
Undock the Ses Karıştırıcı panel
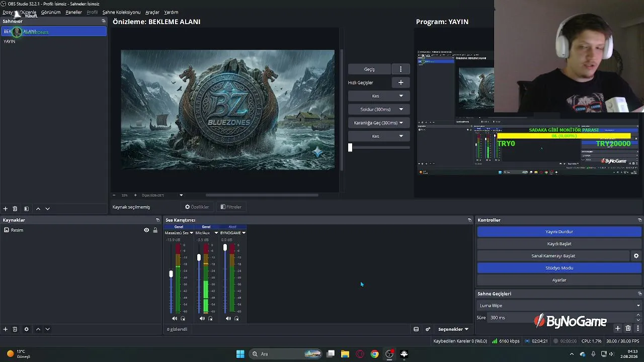pos(469,220)
